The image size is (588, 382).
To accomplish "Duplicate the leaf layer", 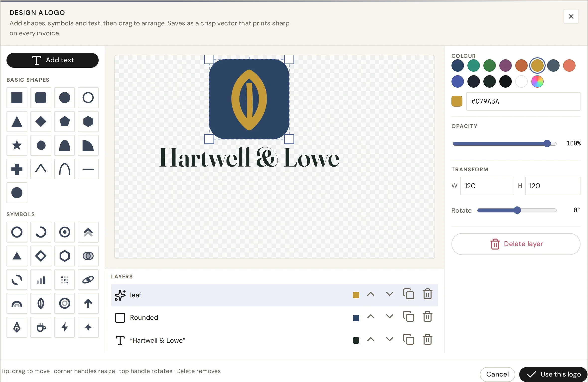I will click(x=409, y=294).
